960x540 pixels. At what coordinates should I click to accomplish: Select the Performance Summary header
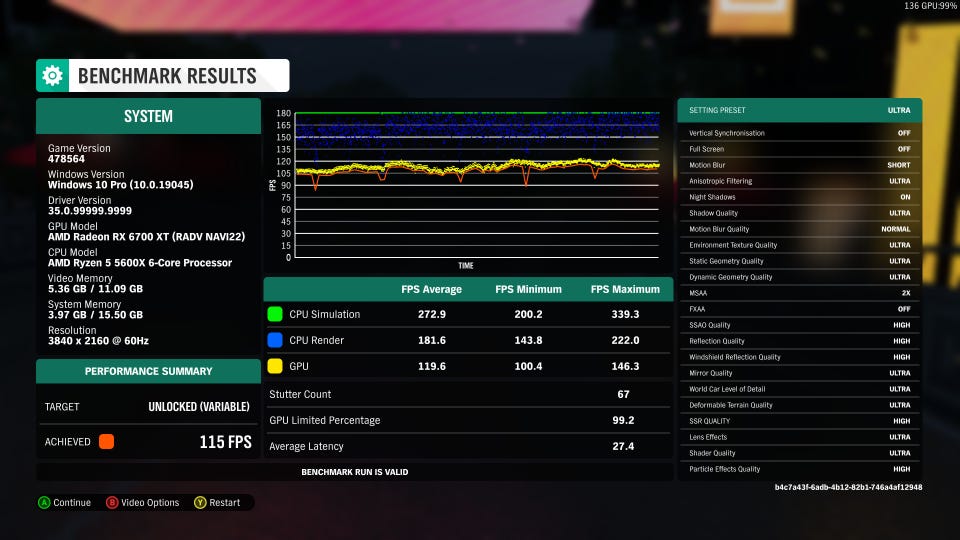point(148,371)
